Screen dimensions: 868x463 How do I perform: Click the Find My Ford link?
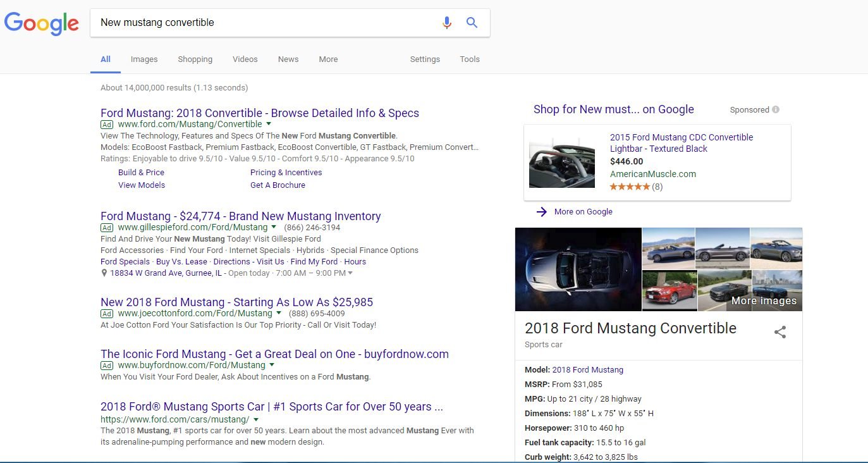point(314,262)
